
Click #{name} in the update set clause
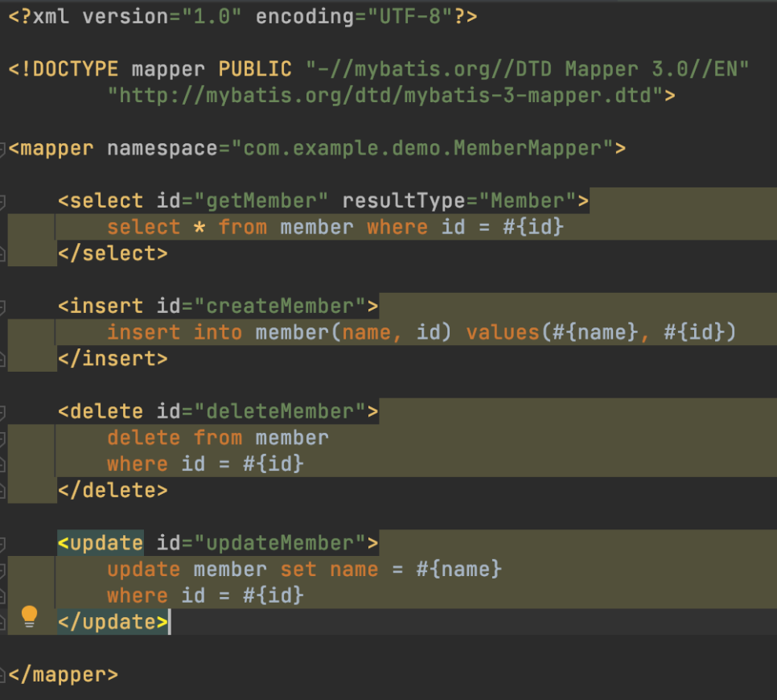click(459, 570)
